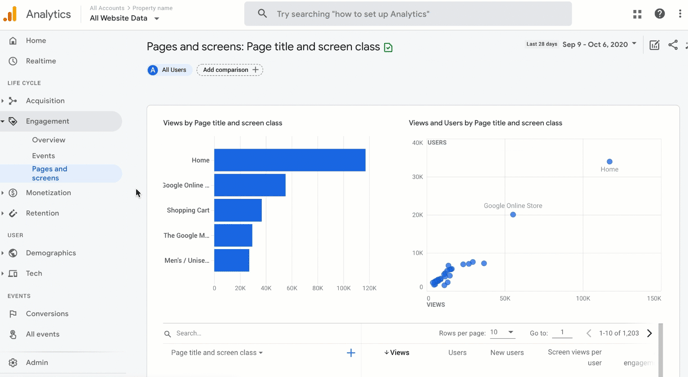The height and width of the screenshot is (377, 688).
Task: Collapse the Engagement section arrow
Action: pyautogui.click(x=3, y=121)
